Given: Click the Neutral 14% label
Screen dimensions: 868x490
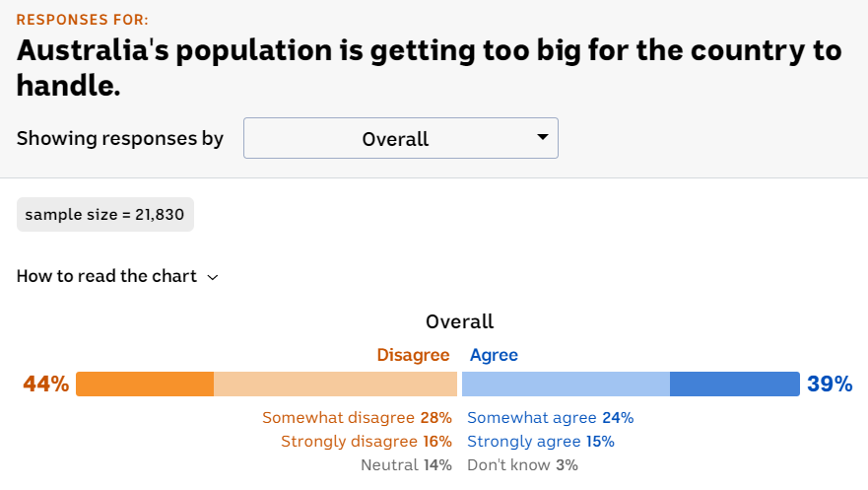Looking at the screenshot, I should pyautogui.click(x=406, y=465).
